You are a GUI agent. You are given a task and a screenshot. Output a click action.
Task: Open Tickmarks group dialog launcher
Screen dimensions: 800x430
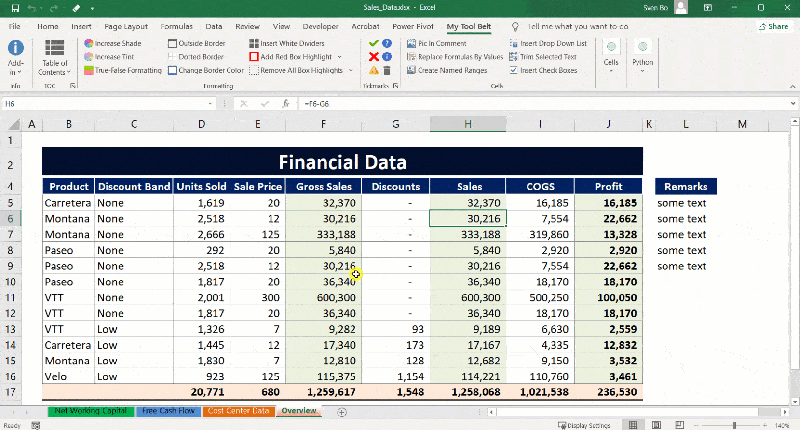395,86
